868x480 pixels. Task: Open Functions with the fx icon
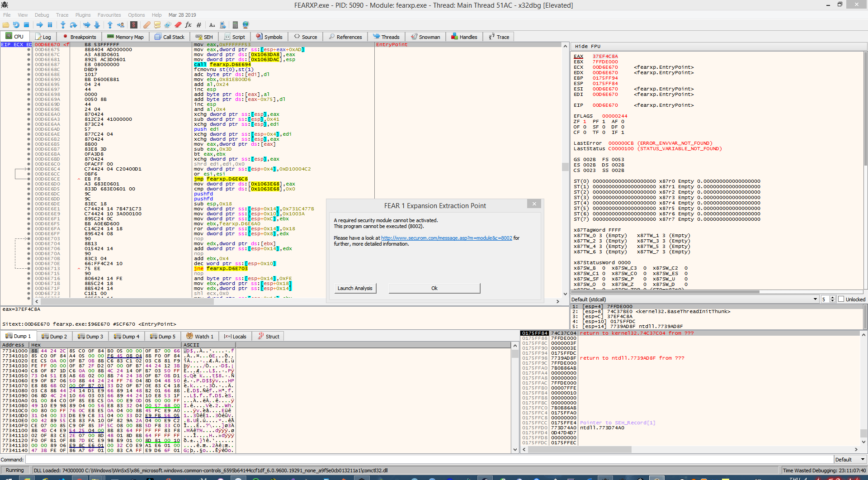click(x=189, y=25)
